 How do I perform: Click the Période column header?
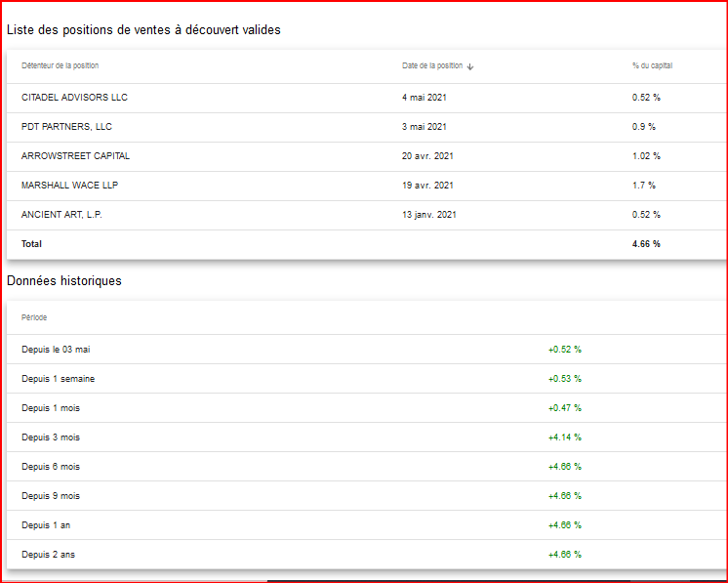tap(34, 317)
